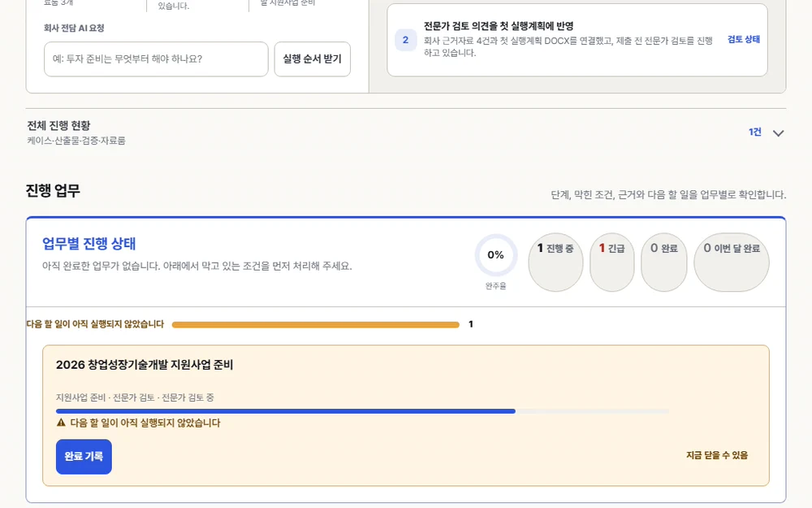The width and height of the screenshot is (812, 508).
Task: Select the 1 진행 중 filter pill
Action: (x=555, y=262)
